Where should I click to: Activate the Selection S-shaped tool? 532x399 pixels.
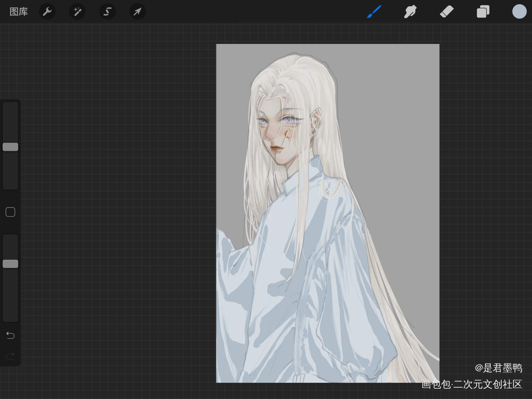[107, 12]
